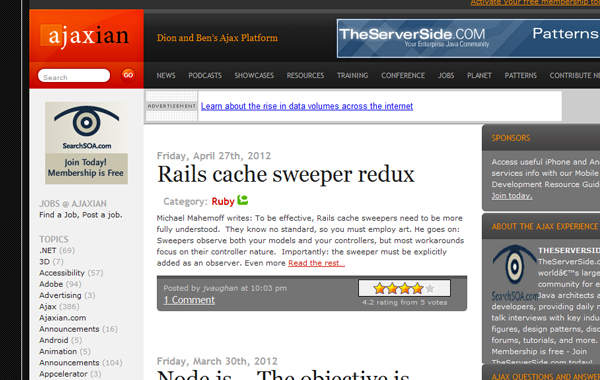Open the Read the rest link
600x380 pixels.
[316, 263]
